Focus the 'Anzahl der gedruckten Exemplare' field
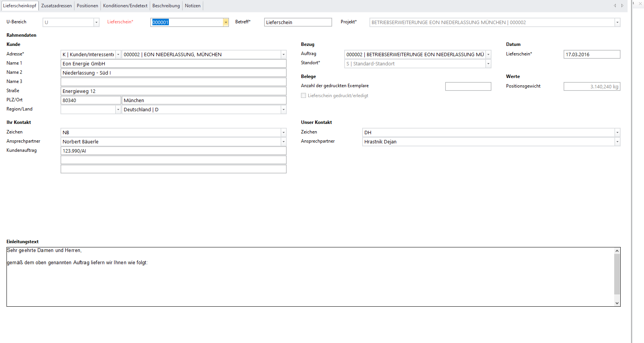644x343 pixels. tap(468, 87)
